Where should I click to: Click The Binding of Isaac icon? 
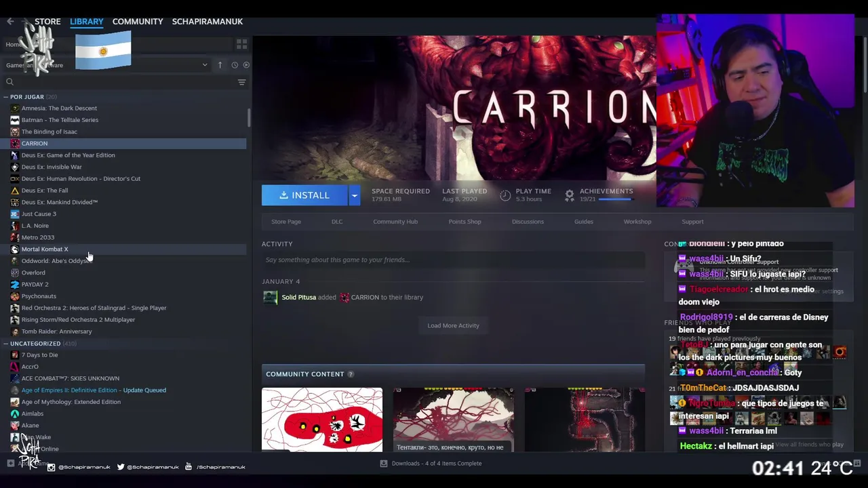(x=15, y=131)
